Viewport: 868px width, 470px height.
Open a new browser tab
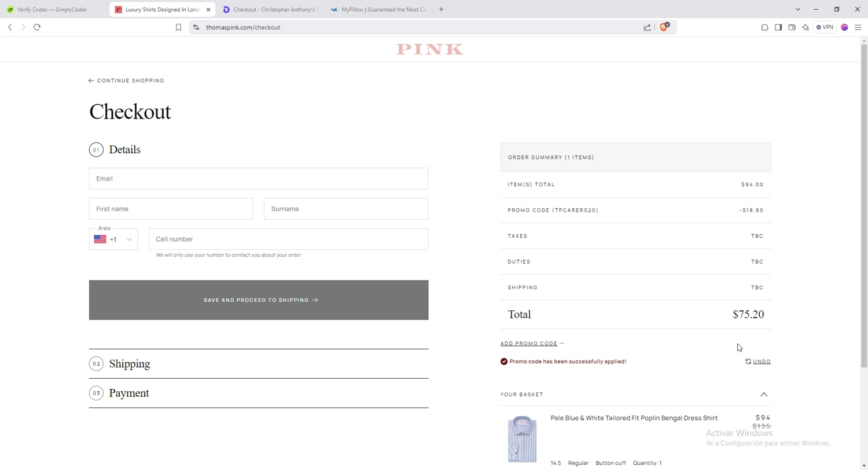441,9
